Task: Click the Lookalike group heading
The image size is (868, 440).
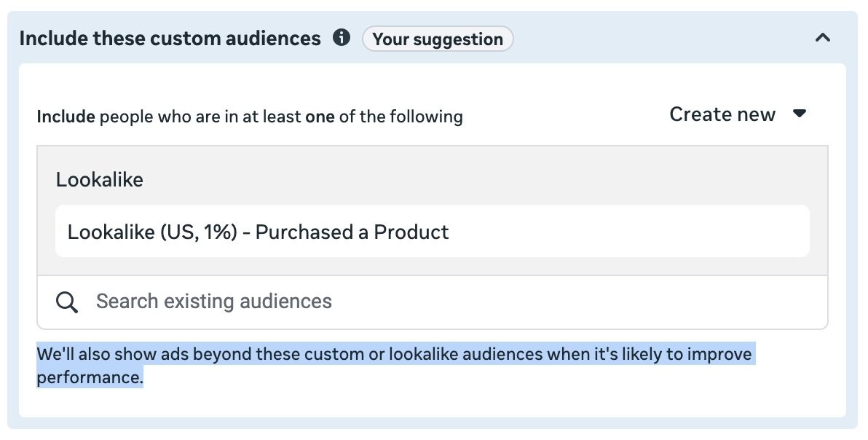Action: [x=100, y=180]
